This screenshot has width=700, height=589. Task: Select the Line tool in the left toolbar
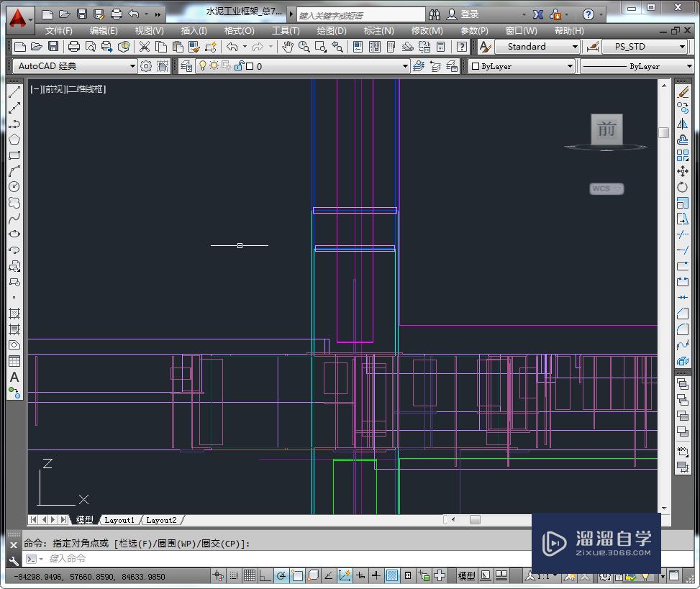(14, 92)
